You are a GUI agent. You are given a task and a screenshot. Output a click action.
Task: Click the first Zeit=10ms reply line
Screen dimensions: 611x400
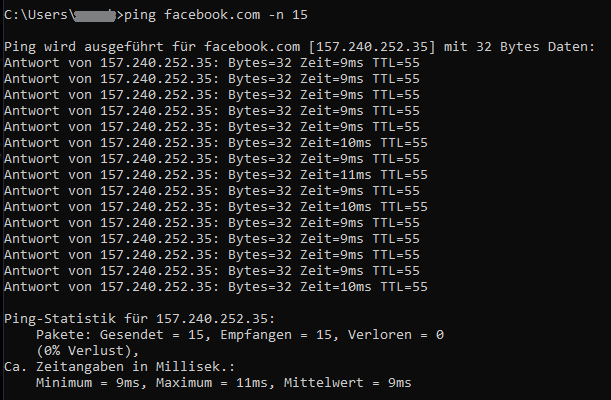coord(216,143)
